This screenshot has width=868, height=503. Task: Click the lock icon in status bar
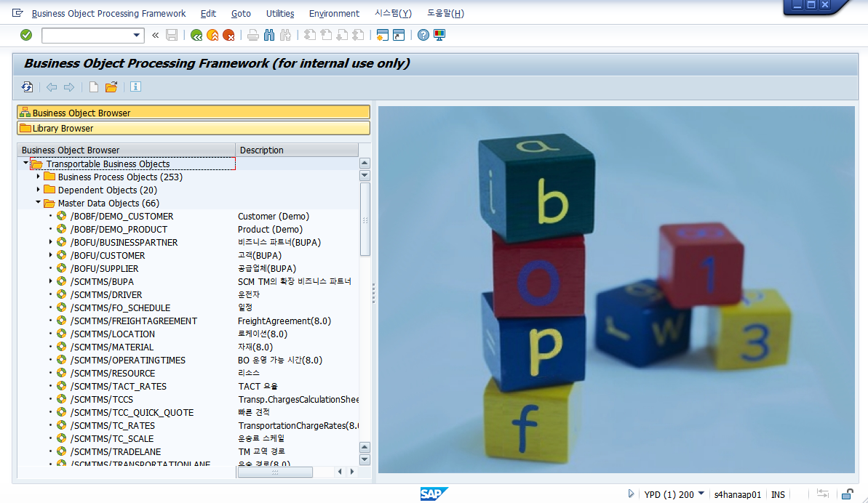(x=848, y=494)
